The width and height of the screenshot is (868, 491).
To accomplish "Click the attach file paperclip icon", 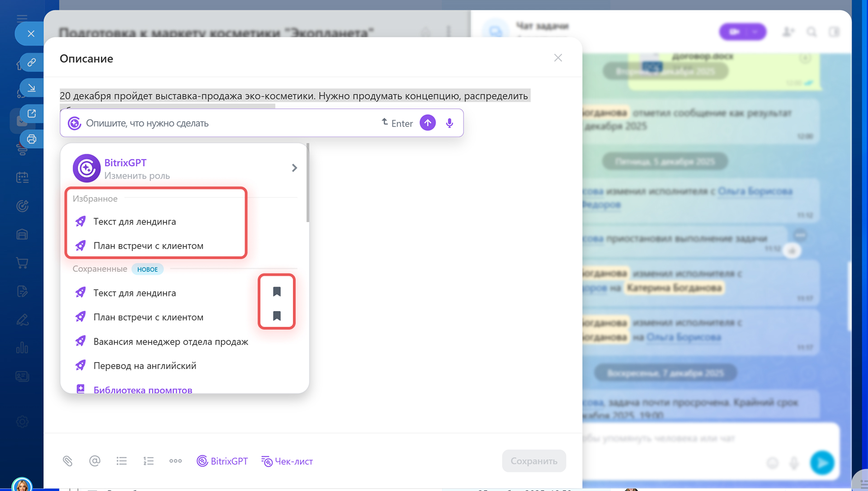I will coord(67,461).
